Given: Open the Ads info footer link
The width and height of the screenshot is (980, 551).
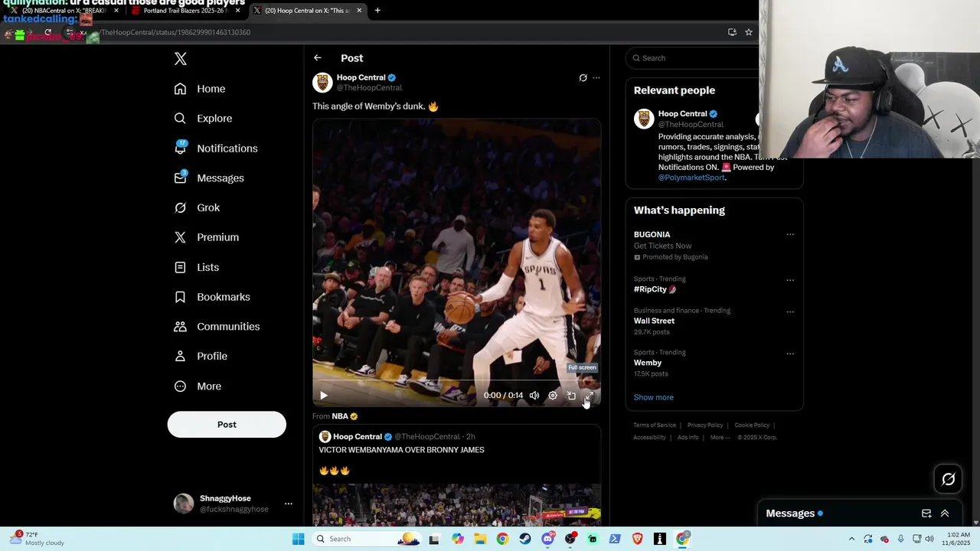Looking at the screenshot, I should pos(688,438).
